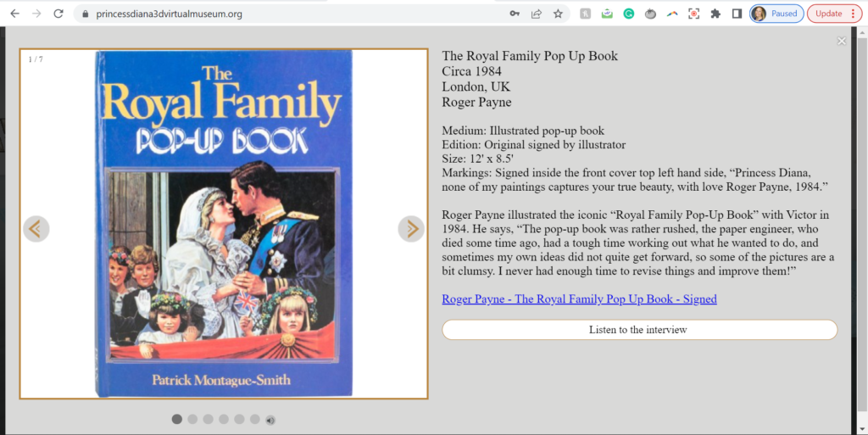Go to the next carousel image
Screen dimensions: 868x435
[411, 229]
